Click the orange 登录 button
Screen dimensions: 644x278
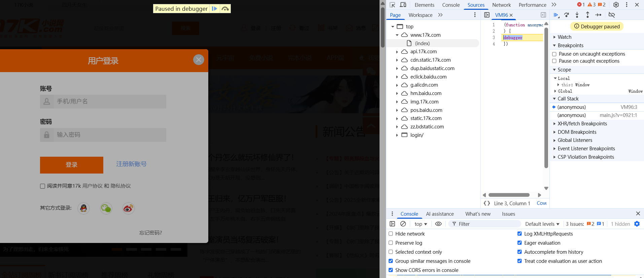72,165
